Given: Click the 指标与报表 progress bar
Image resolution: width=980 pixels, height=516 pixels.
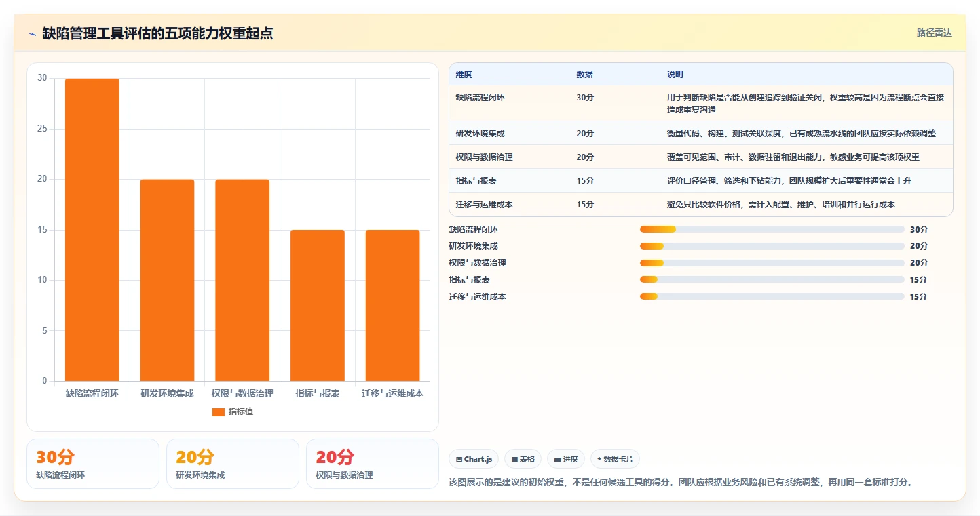Looking at the screenshot, I should (x=772, y=279).
